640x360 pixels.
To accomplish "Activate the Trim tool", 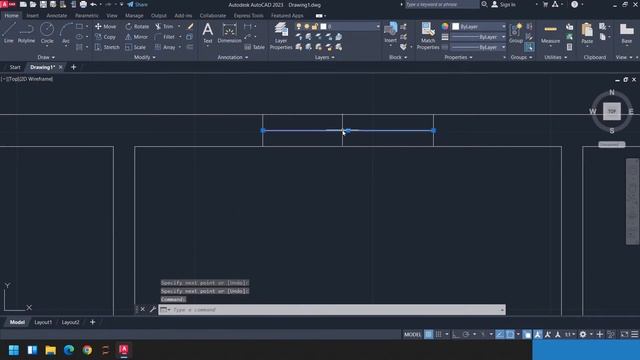I will (x=164, y=27).
